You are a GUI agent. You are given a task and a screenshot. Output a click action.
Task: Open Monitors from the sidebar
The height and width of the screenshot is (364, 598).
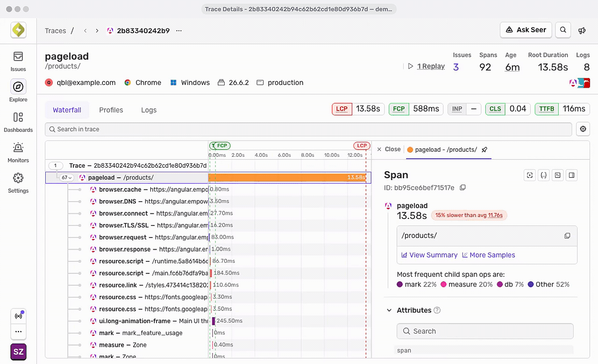click(18, 152)
